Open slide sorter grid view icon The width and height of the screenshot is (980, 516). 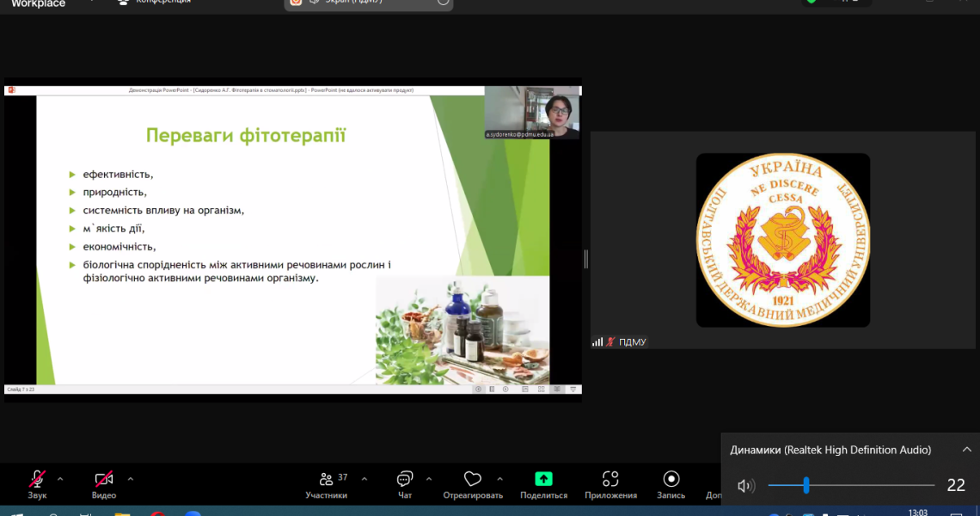(542, 389)
